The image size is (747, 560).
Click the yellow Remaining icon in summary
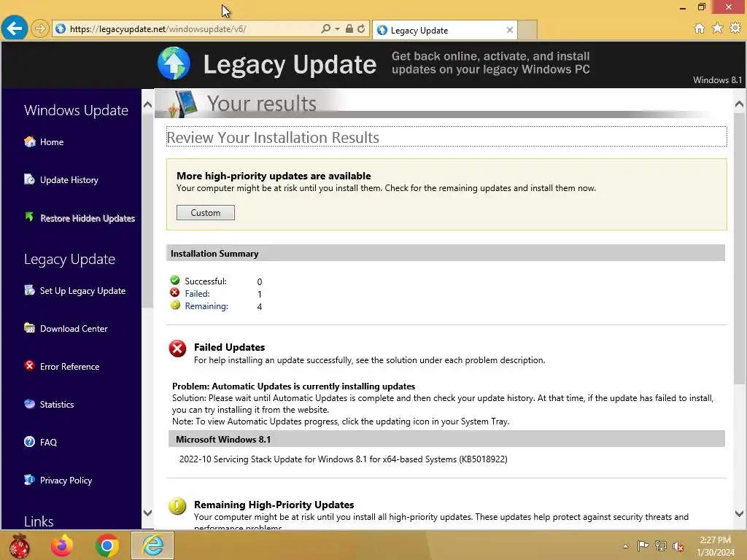point(175,306)
